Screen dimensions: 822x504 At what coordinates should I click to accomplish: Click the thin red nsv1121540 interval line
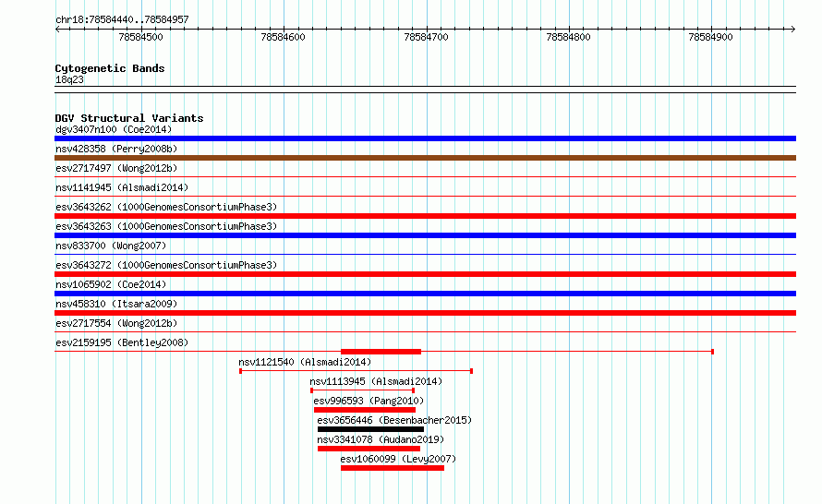356,371
